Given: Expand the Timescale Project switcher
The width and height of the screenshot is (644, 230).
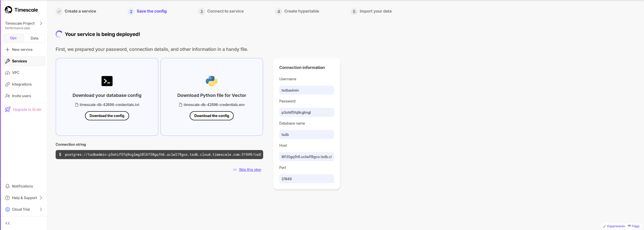Looking at the screenshot, I should (x=41, y=24).
